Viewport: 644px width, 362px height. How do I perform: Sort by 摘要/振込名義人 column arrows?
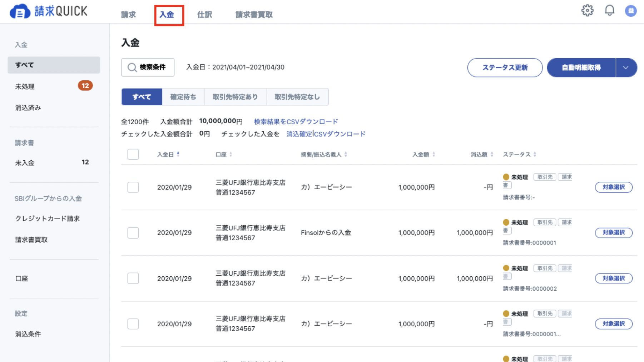[346, 154]
